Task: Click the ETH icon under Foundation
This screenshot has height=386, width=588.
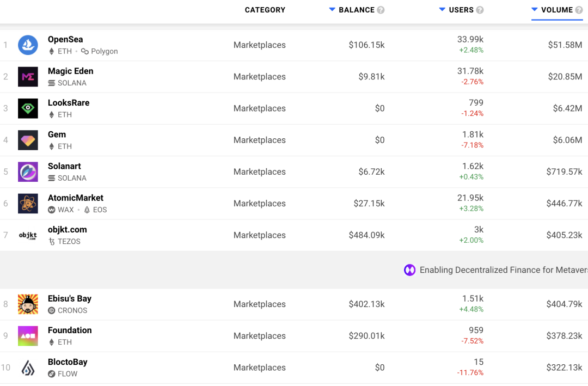Action: [51, 342]
